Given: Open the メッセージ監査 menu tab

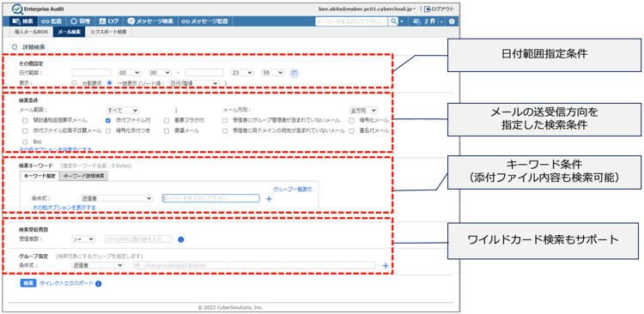Looking at the screenshot, I should [205, 21].
